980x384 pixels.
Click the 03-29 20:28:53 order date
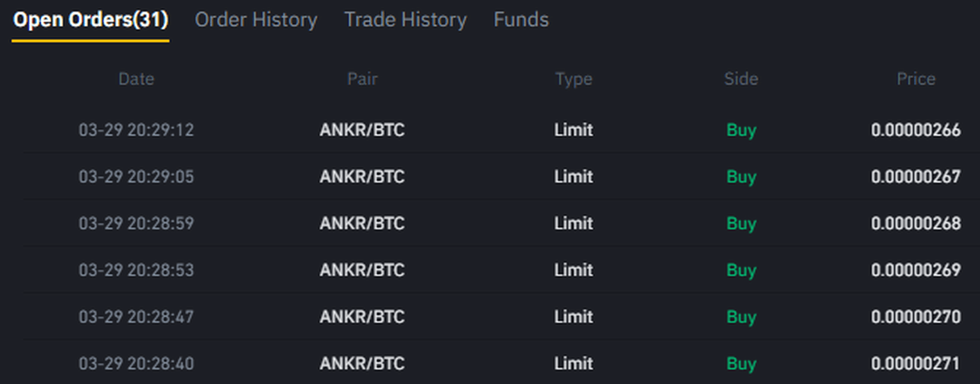(136, 270)
